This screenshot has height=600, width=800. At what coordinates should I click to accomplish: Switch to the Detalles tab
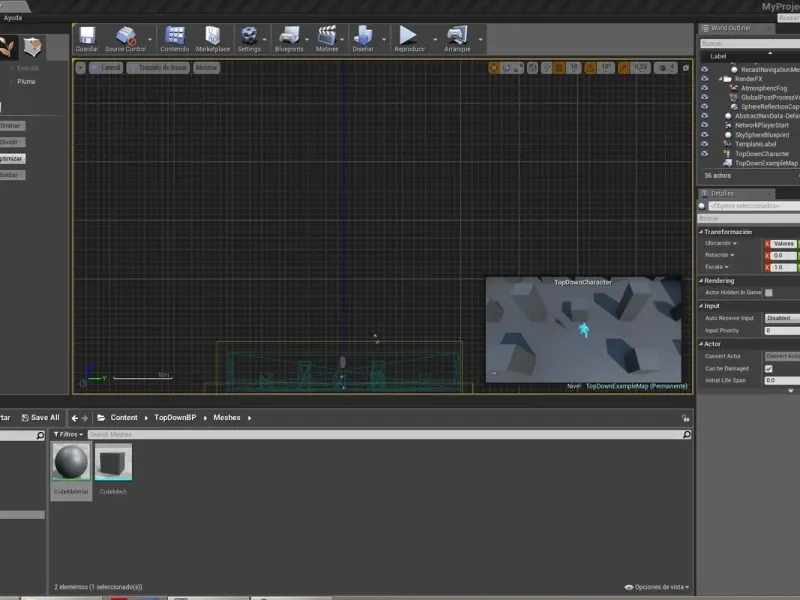722,193
